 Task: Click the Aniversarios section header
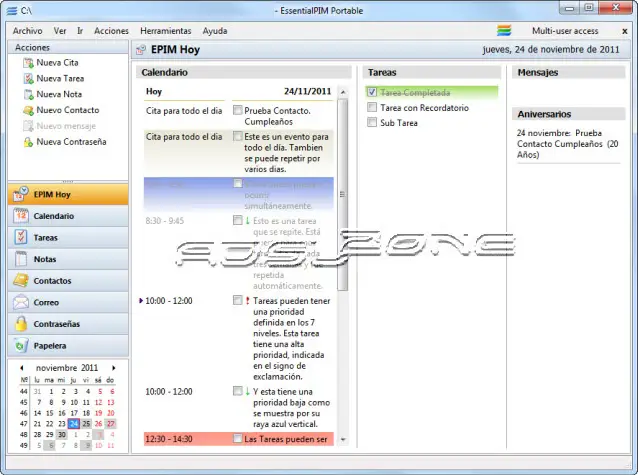[568, 114]
